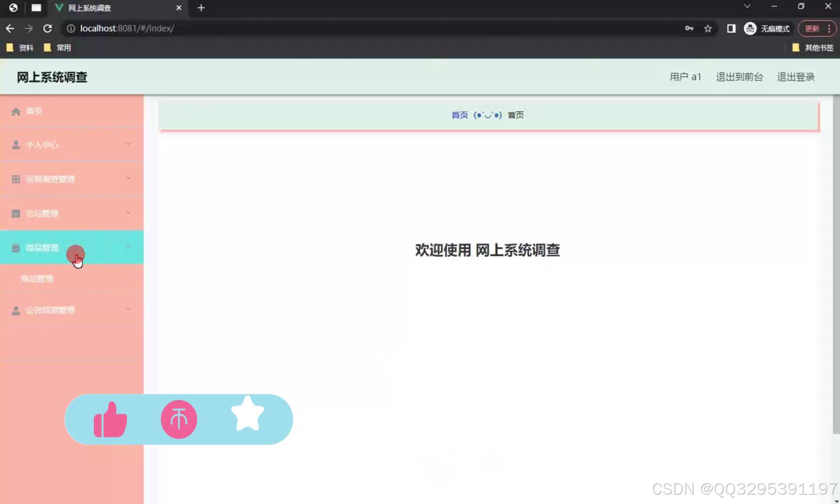
Task: Open the 资料 bookmarks folder
Action: click(x=20, y=48)
